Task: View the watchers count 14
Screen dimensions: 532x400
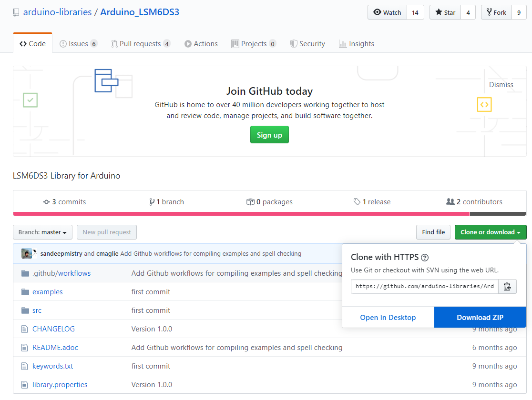Action: coord(415,12)
